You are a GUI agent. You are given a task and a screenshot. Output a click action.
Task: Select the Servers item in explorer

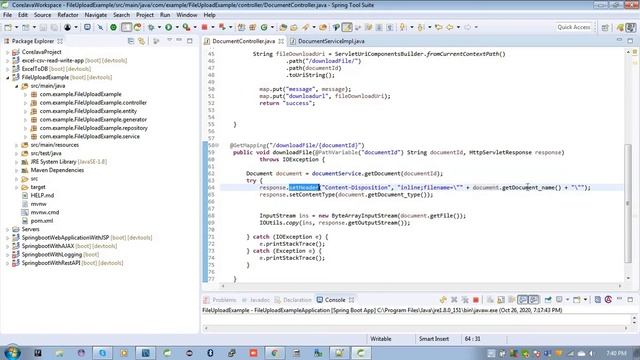[30, 229]
